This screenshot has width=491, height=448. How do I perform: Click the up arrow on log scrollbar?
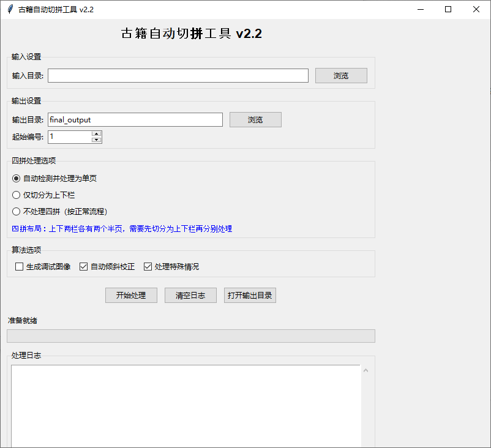point(365,370)
